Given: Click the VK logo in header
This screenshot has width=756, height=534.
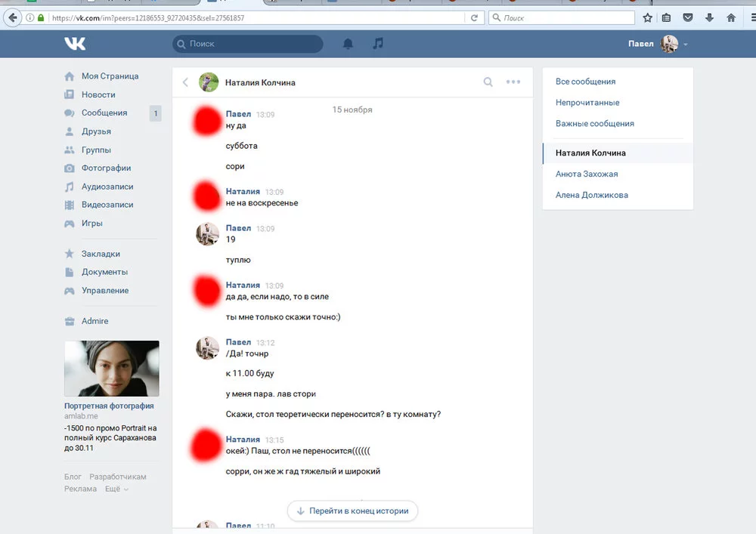Looking at the screenshot, I should coord(75,44).
